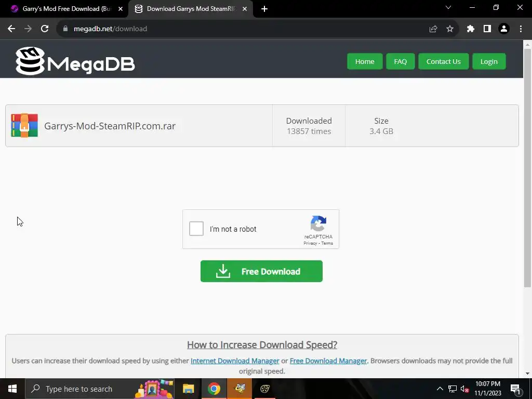
Task: Click the scrollbar down arrow
Action: pyautogui.click(x=528, y=374)
